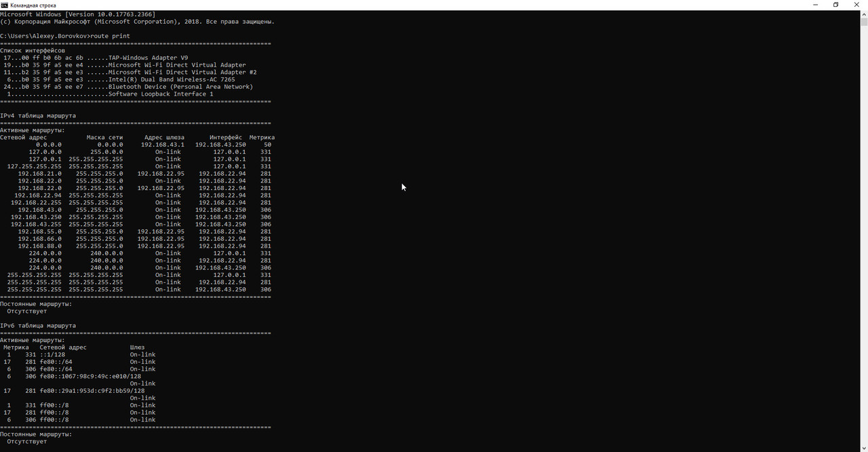
Task: Click the Microsoft Corporation 2018 copyright line
Action: [137, 21]
